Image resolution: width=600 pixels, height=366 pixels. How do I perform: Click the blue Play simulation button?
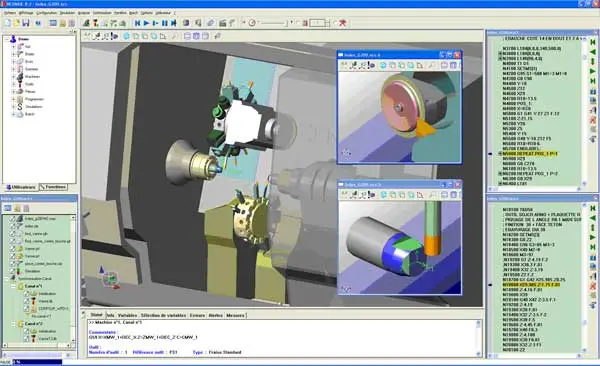146,23
